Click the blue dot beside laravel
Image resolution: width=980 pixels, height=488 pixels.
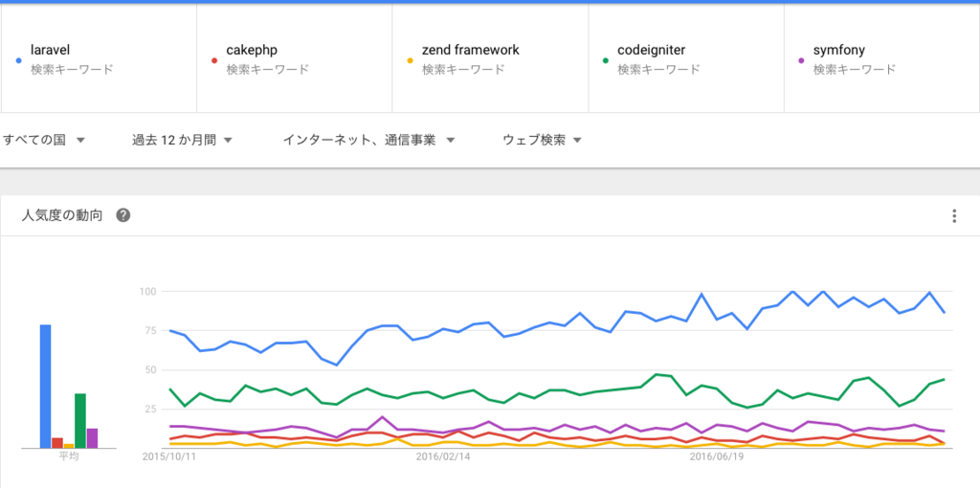tap(20, 60)
